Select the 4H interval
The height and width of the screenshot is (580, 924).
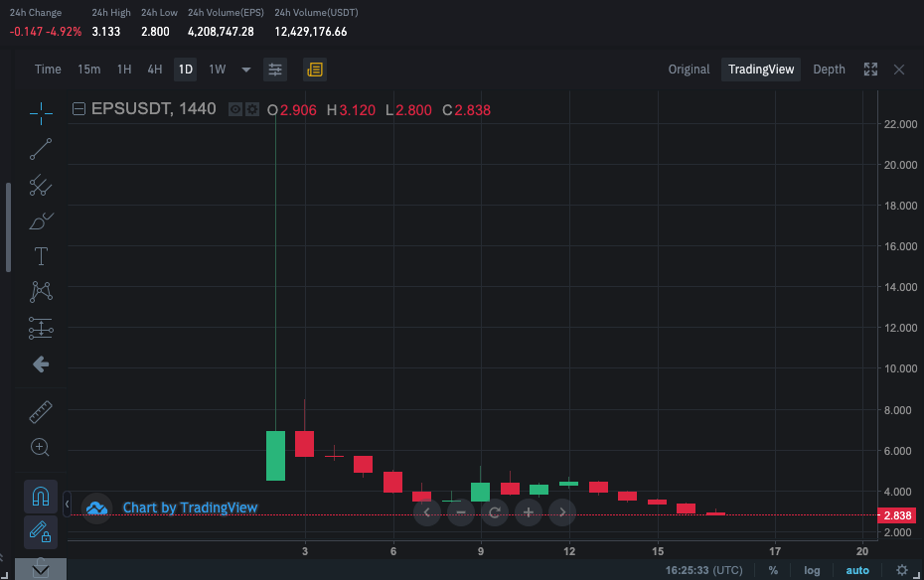[154, 70]
